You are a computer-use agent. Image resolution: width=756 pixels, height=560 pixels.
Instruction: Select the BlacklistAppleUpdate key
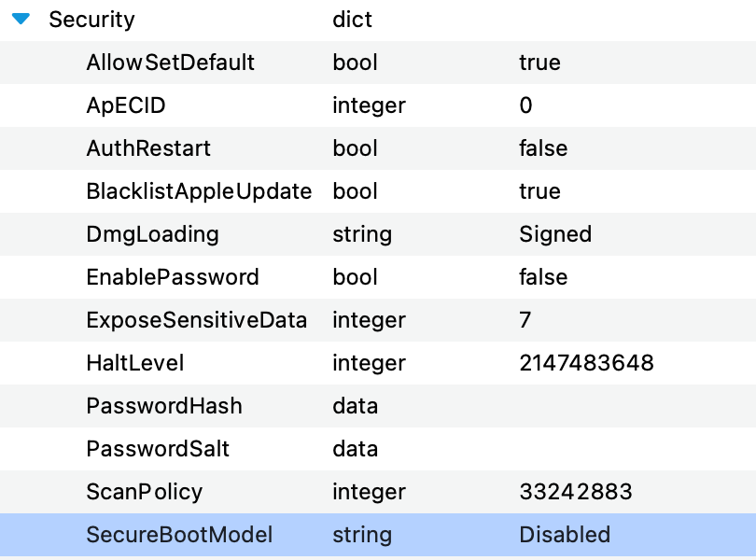(199, 191)
